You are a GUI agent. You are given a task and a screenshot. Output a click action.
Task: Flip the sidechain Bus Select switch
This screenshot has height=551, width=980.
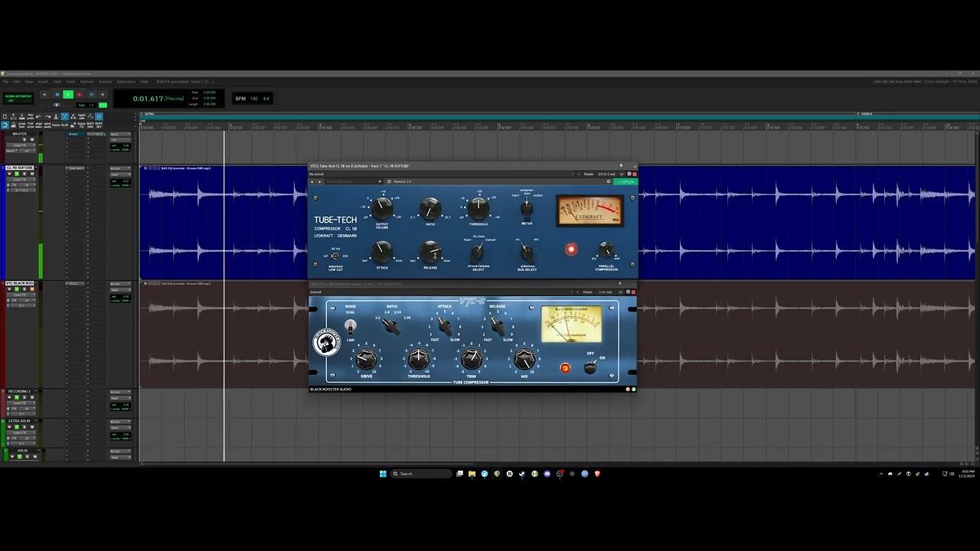[527, 252]
